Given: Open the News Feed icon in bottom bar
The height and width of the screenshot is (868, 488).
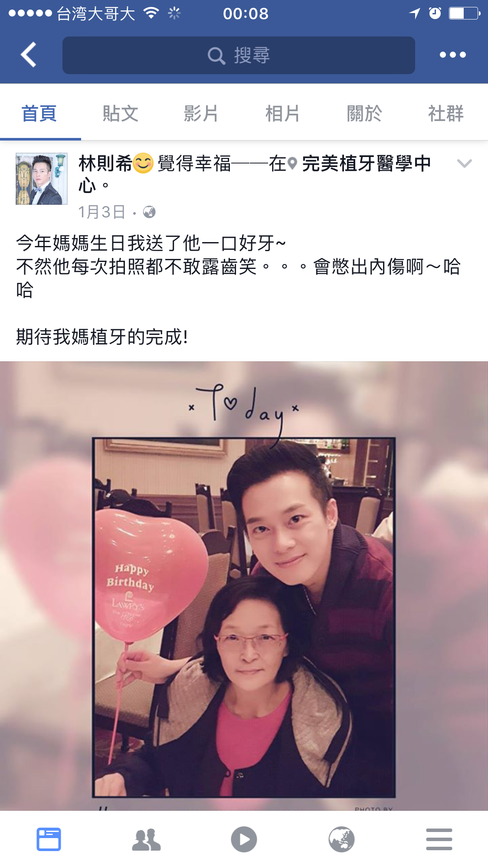Looking at the screenshot, I should pos(49,839).
